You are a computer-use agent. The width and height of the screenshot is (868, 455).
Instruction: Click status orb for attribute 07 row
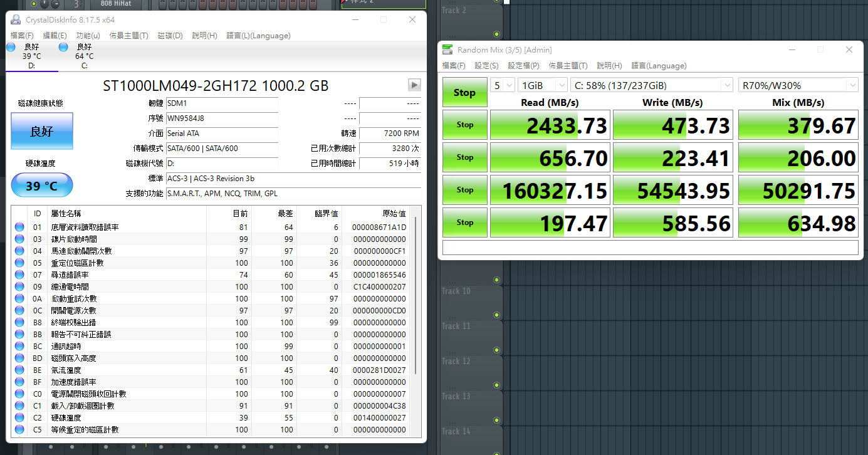pos(19,275)
